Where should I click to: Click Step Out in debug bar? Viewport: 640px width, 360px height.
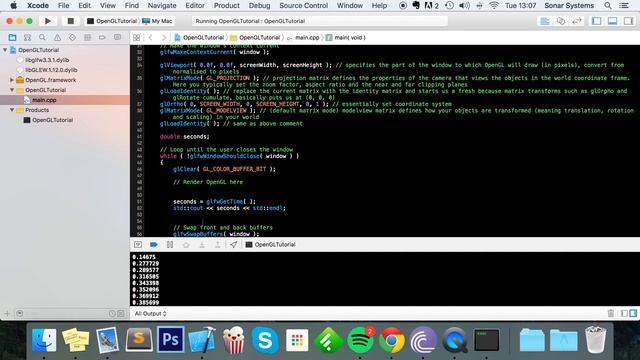click(x=218, y=244)
